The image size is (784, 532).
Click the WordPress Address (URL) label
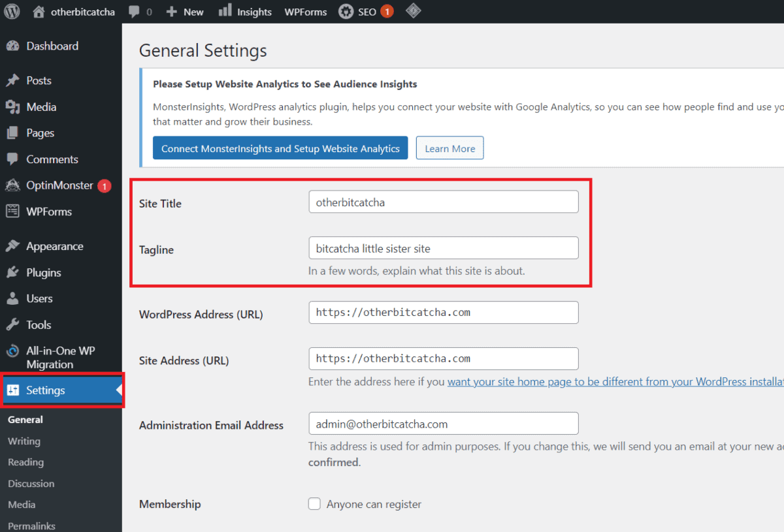(x=201, y=314)
